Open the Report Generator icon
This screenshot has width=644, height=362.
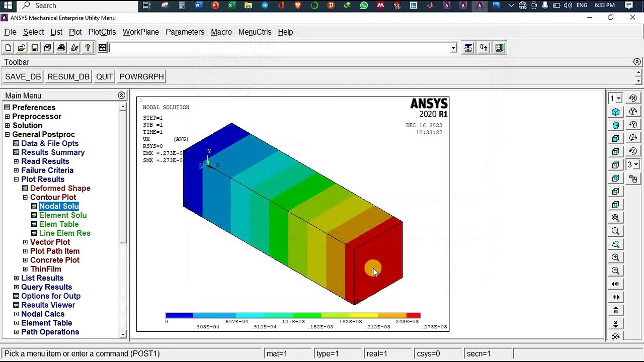(x=74, y=48)
